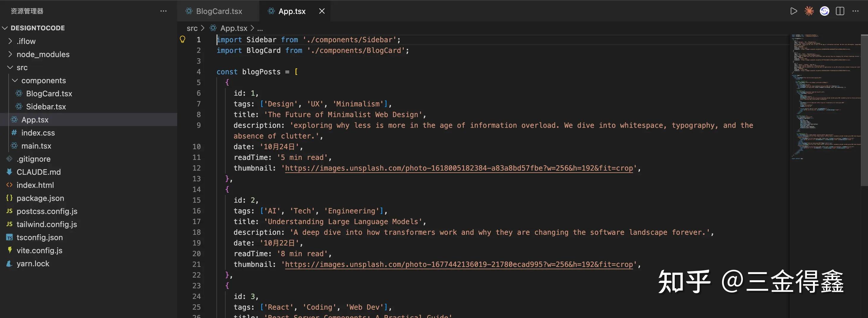
Task: Open the first Unsplash thumbnail URL link
Action: (x=459, y=168)
